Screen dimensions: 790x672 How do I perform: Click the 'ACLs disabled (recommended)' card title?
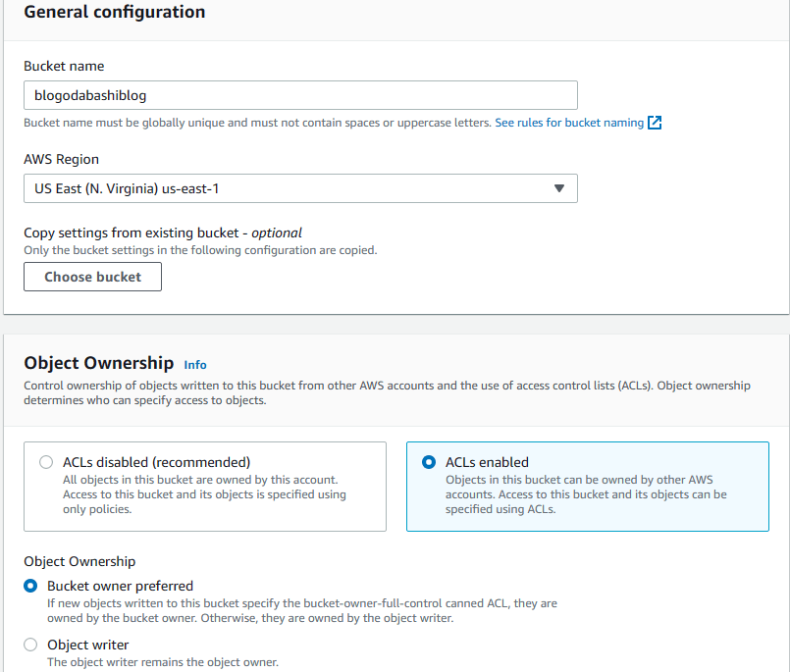156,462
